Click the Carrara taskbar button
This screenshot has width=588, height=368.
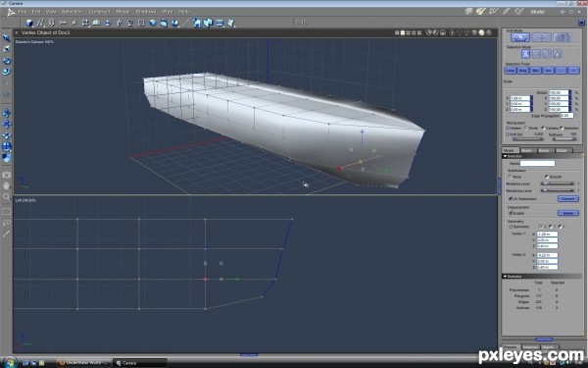[x=139, y=363]
